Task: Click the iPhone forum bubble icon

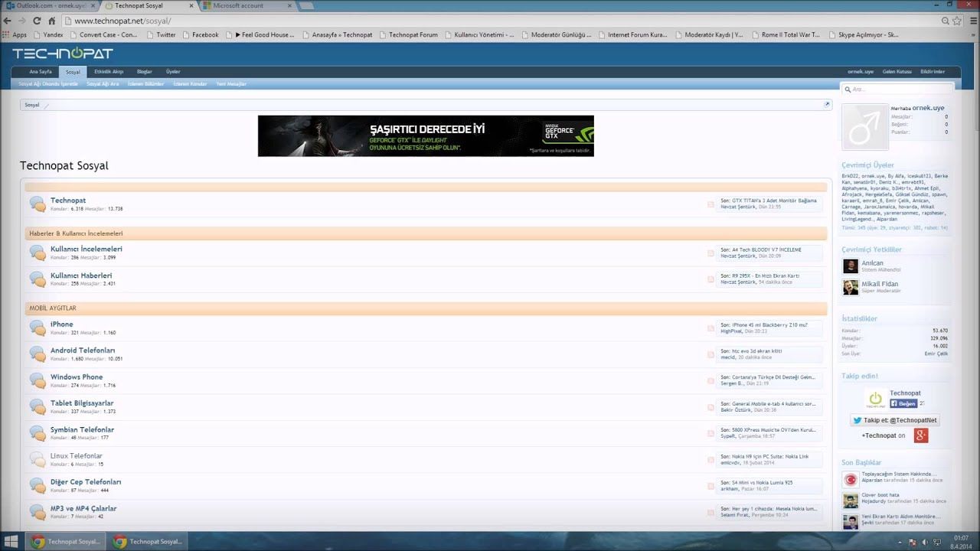Action: (38, 328)
